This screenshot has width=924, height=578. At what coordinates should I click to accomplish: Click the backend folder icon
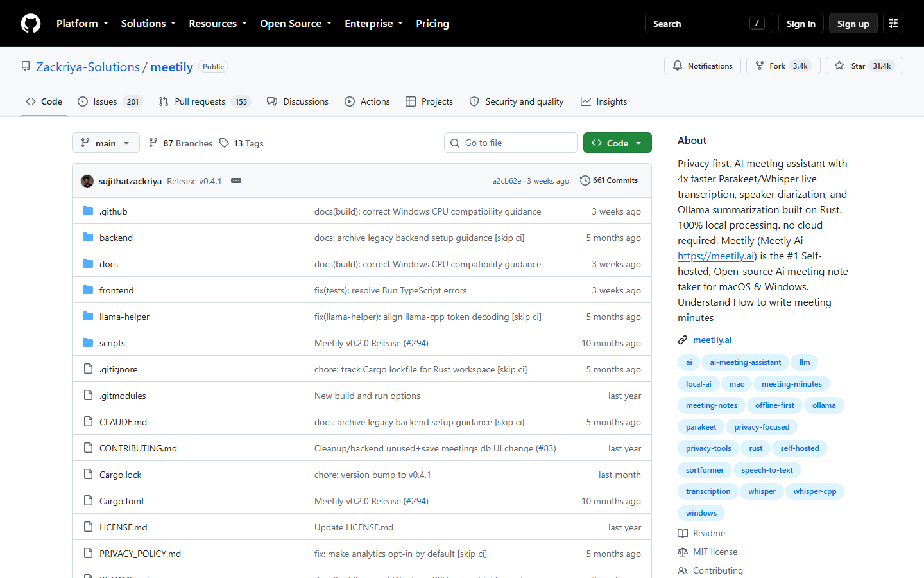(x=88, y=238)
